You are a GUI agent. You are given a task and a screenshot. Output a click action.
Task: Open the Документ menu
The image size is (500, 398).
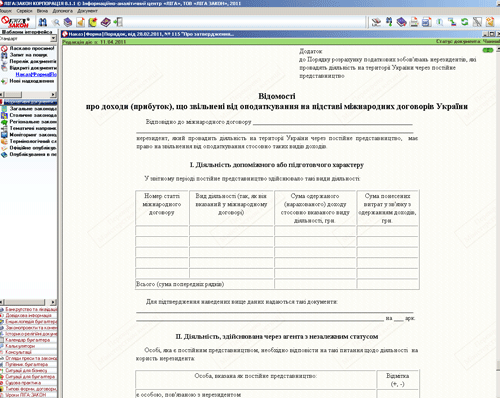point(87,11)
